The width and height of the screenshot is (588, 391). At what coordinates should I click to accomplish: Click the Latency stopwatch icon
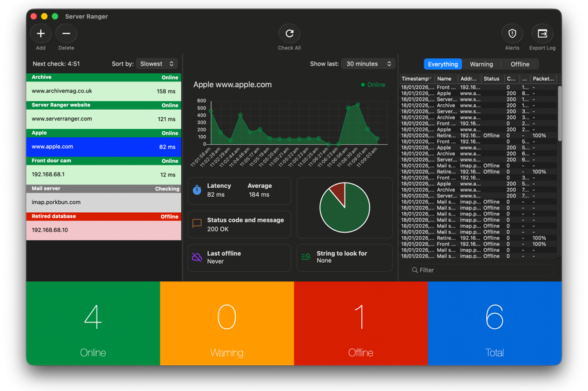(x=197, y=190)
